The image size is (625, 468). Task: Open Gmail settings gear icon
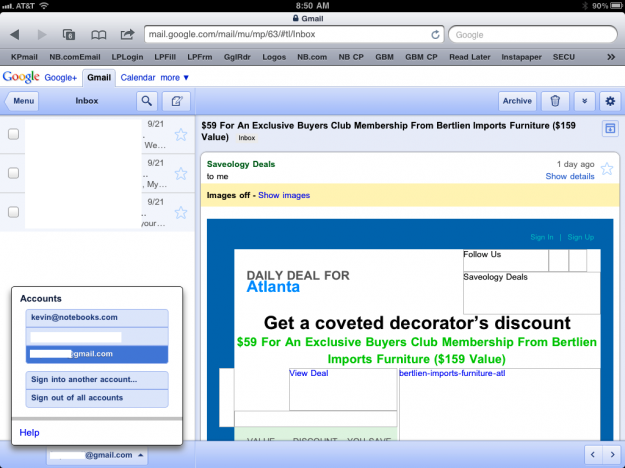610,101
